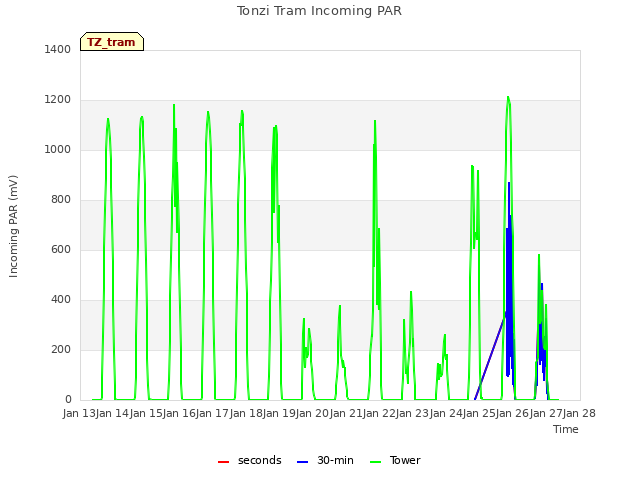This screenshot has height=480, width=640.
Task: Click the blue 30-min peak near 870 mV
Action: [509, 183]
